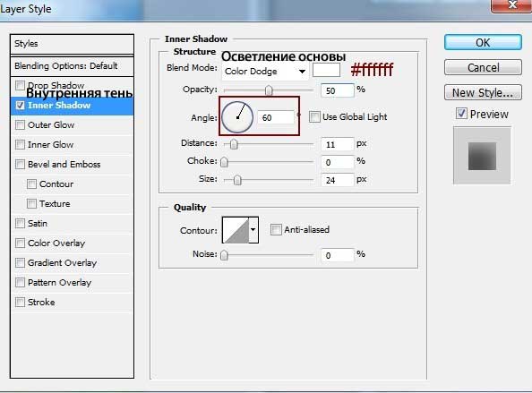Screen dimensions: 532x393
Task: Click the Cancel button
Action: pos(483,67)
